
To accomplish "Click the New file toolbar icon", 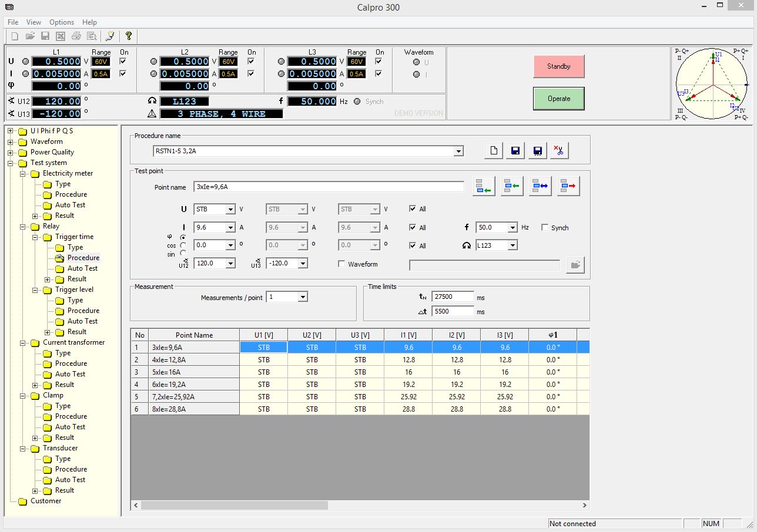I will click(15, 36).
